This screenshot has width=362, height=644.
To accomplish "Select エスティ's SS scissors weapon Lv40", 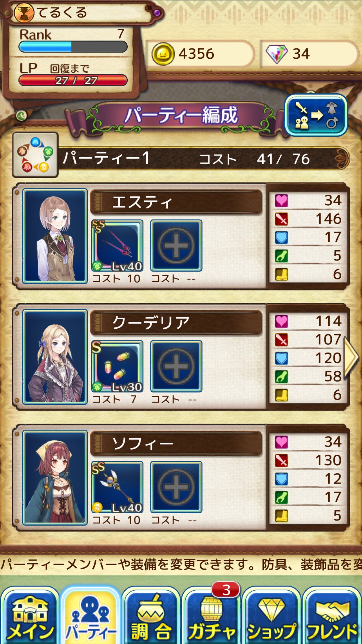I will click(117, 246).
